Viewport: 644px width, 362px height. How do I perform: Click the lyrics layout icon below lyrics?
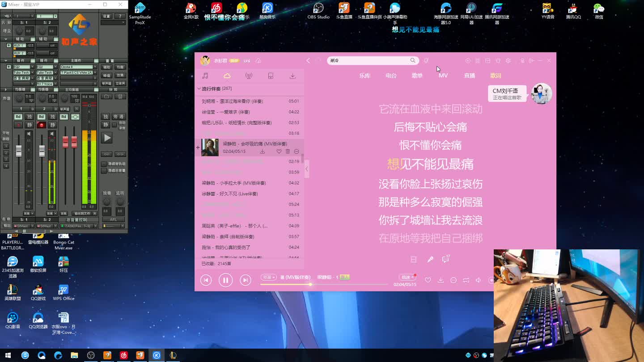414,259
